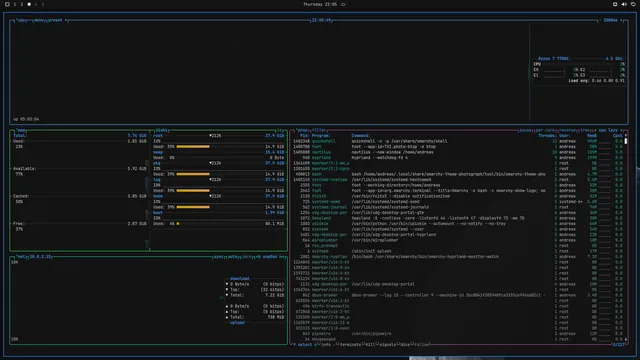Toggle net auto scaling option
640x360 pixels.
click(233, 257)
